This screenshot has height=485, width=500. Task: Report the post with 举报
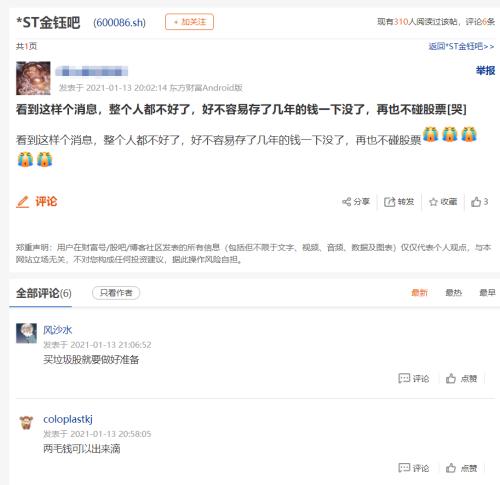pos(485,70)
